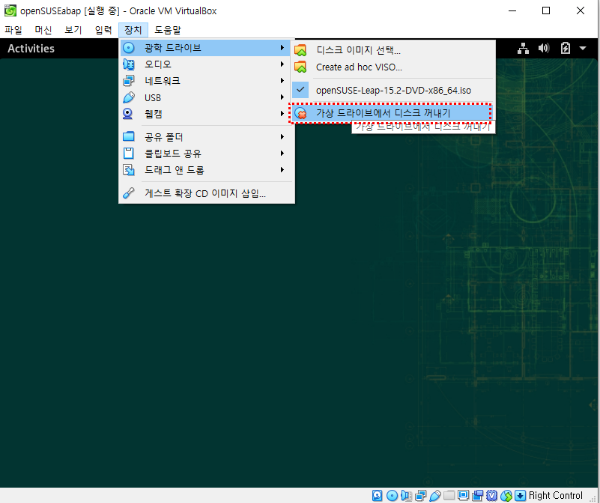Click the 네트워크 icon in menu
The width and height of the screenshot is (600, 503).
129,81
